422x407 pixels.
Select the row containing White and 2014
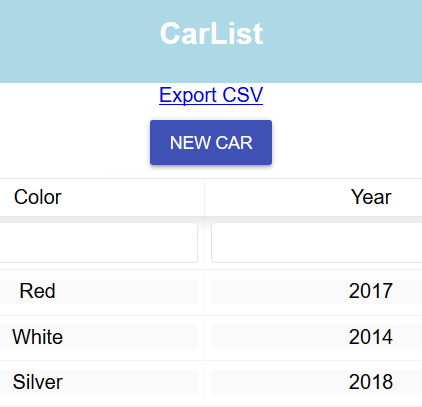point(211,338)
